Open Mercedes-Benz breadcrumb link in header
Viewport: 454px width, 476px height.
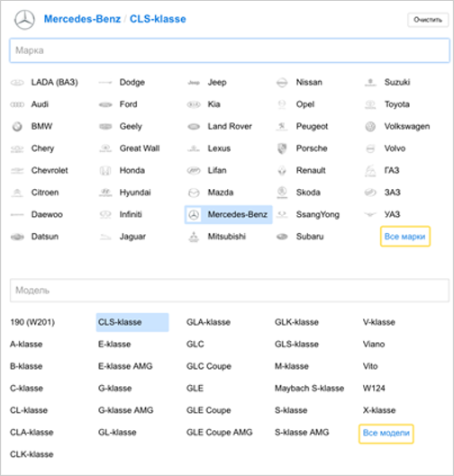point(82,19)
